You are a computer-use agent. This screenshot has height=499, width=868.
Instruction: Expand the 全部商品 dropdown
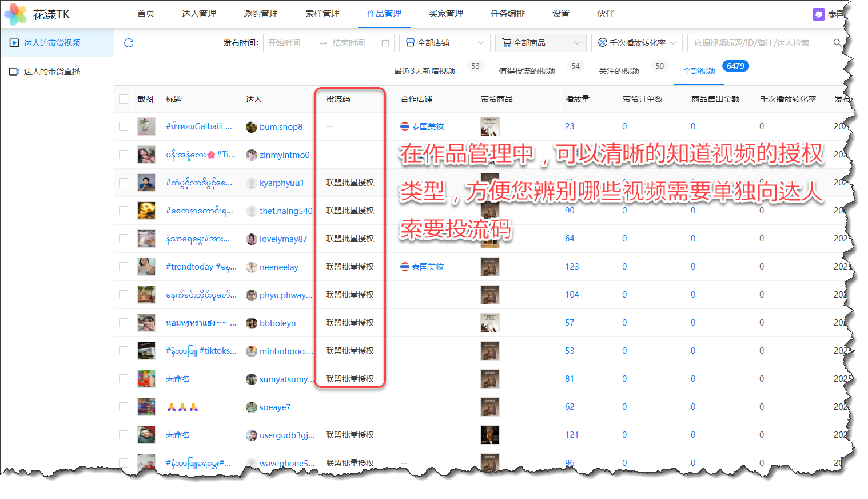[540, 43]
